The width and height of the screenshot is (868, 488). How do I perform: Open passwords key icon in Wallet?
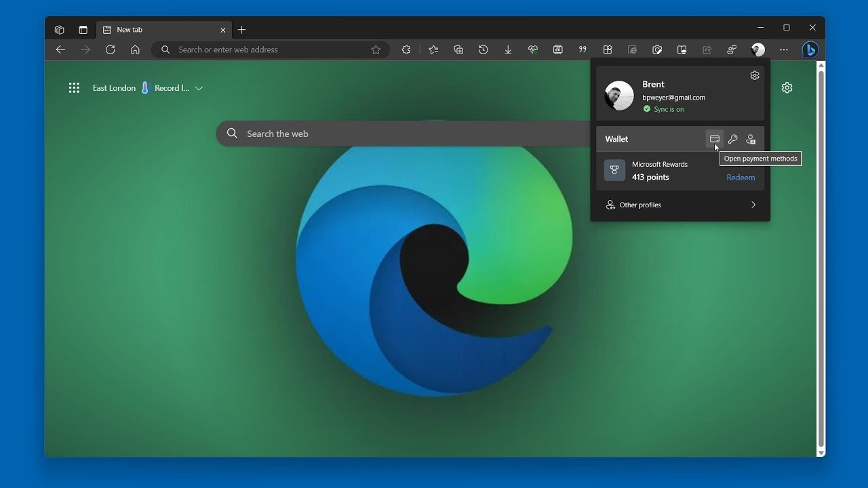(x=733, y=139)
